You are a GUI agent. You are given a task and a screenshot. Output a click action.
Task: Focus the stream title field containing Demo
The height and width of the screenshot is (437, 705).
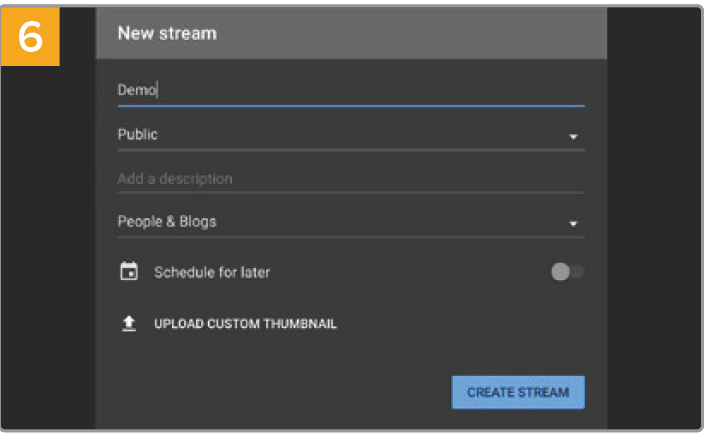coord(351,90)
